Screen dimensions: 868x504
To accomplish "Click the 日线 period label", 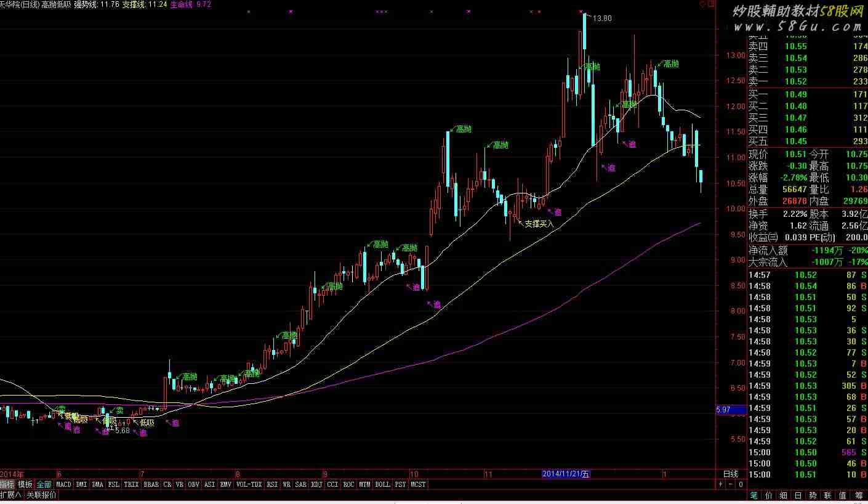I will [731, 474].
